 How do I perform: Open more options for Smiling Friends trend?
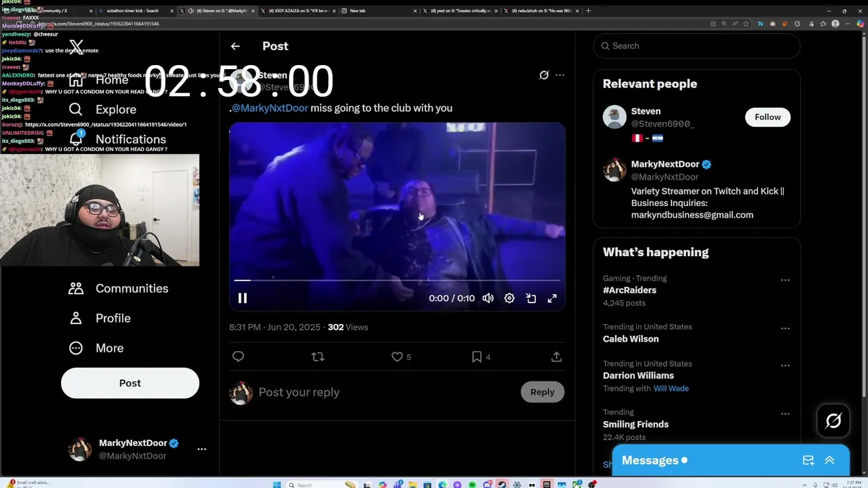[785, 414]
